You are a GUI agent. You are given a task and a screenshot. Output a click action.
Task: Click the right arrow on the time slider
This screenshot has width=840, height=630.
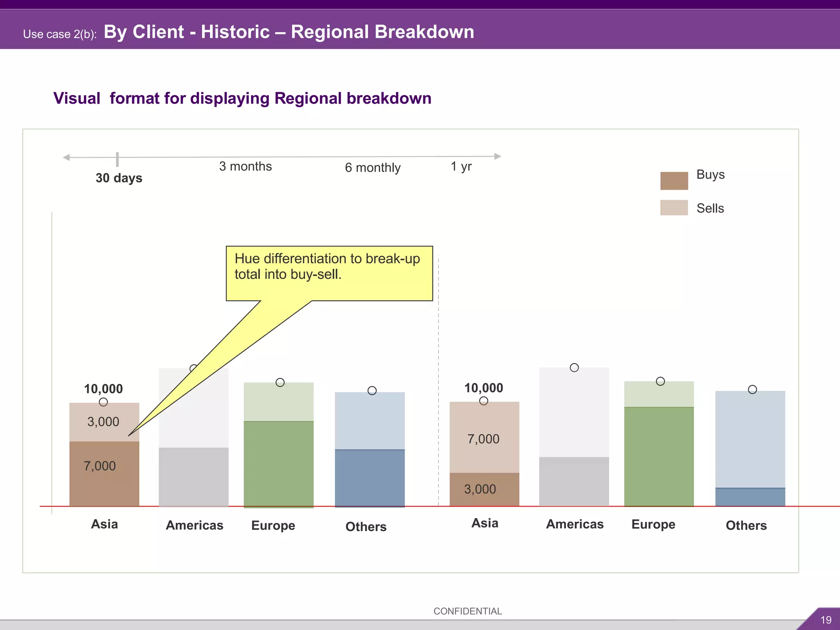498,156
